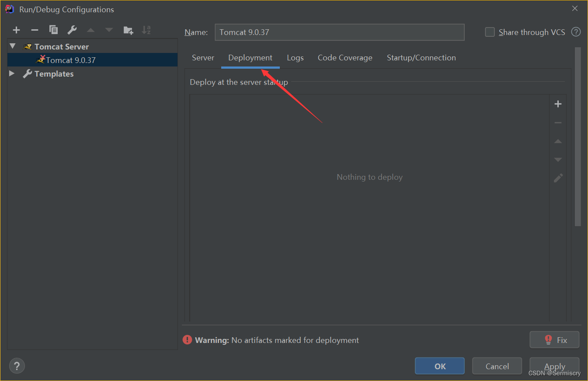The image size is (588, 381).
Task: Click the 'Nothing to deploy' placeholder text
Action: tap(369, 177)
